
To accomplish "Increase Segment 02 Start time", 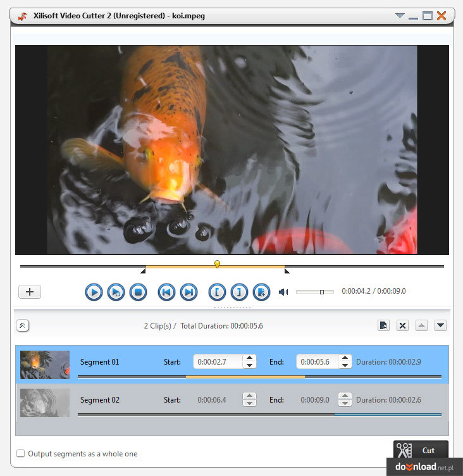I will click(x=249, y=396).
